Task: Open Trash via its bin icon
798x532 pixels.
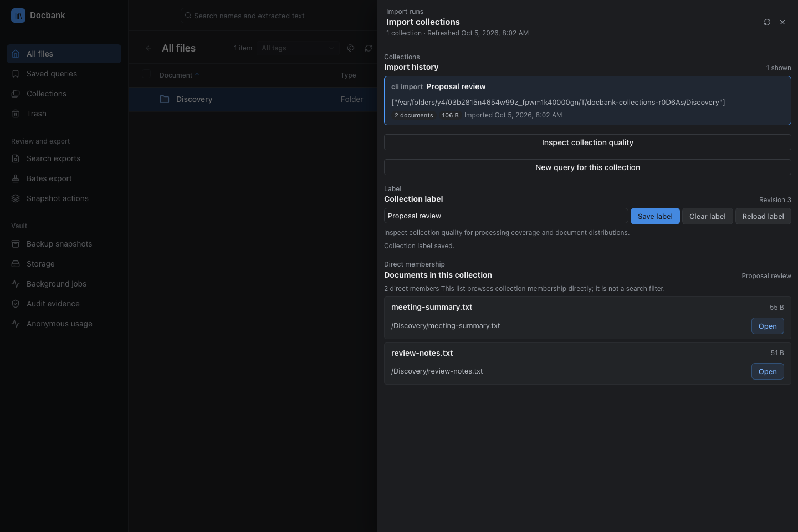Action: (x=16, y=114)
